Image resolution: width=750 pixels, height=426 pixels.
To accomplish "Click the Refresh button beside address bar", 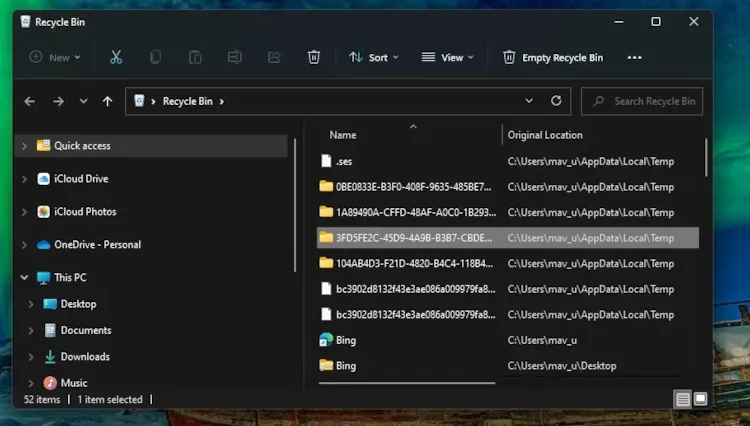I will coord(556,101).
